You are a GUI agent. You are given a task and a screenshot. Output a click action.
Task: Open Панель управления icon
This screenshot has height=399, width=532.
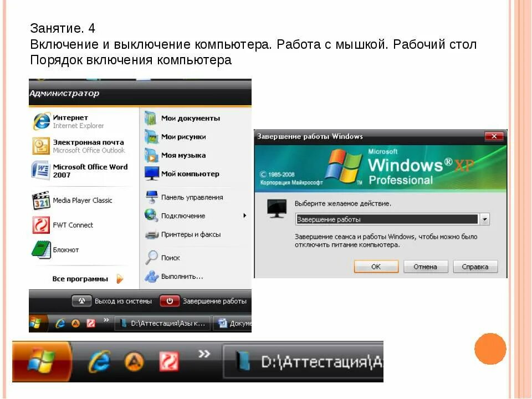tap(152, 197)
